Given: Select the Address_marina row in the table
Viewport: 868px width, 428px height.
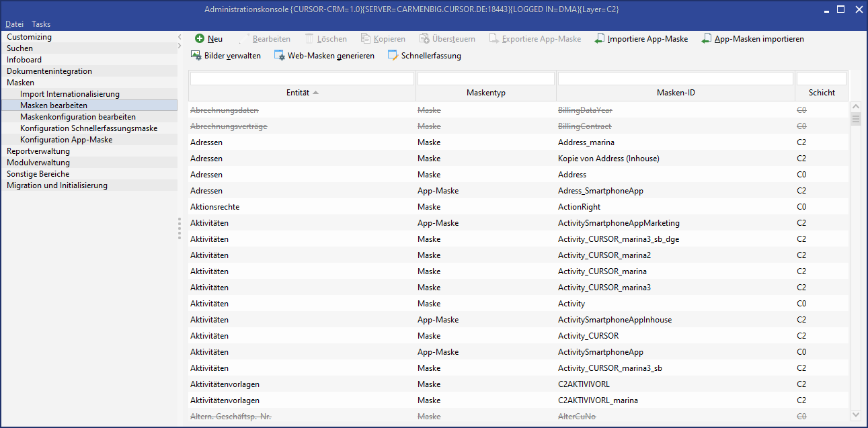Looking at the screenshot, I should click(x=586, y=142).
